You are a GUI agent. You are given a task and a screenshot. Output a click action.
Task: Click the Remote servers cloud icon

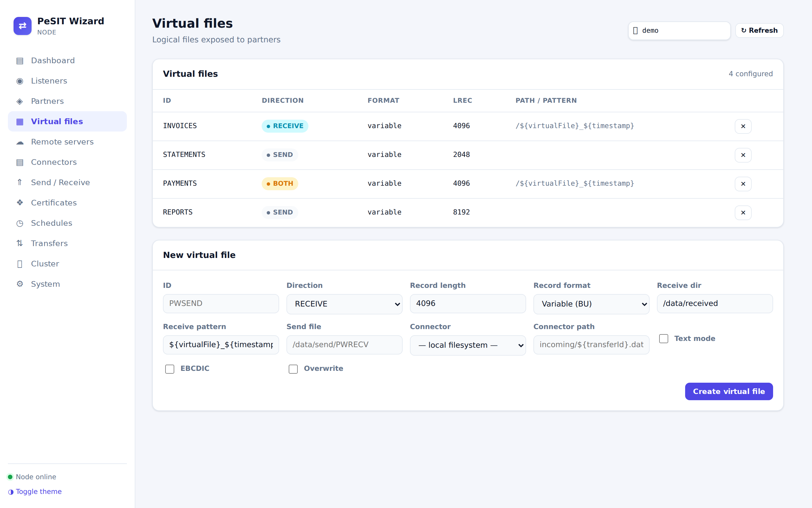(x=20, y=142)
